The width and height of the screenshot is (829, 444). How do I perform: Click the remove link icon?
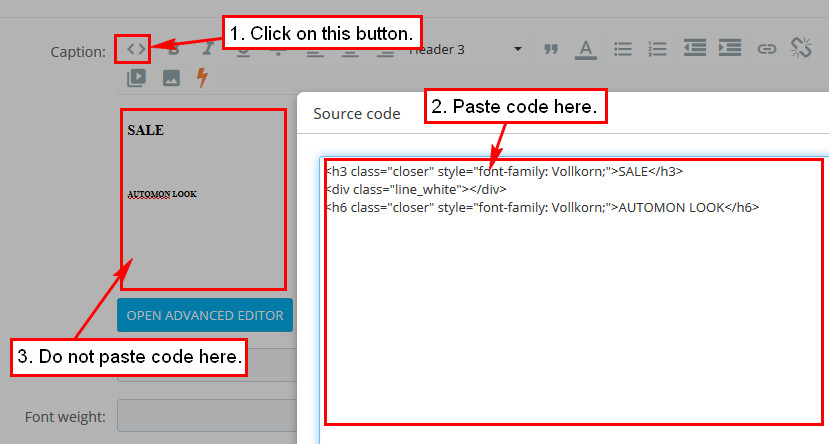click(801, 48)
